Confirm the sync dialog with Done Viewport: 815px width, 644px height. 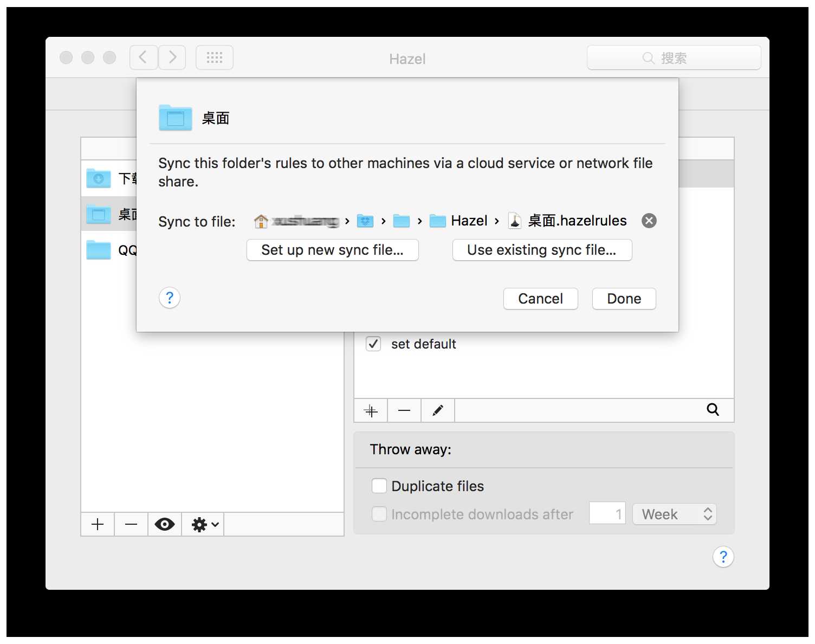pos(624,299)
